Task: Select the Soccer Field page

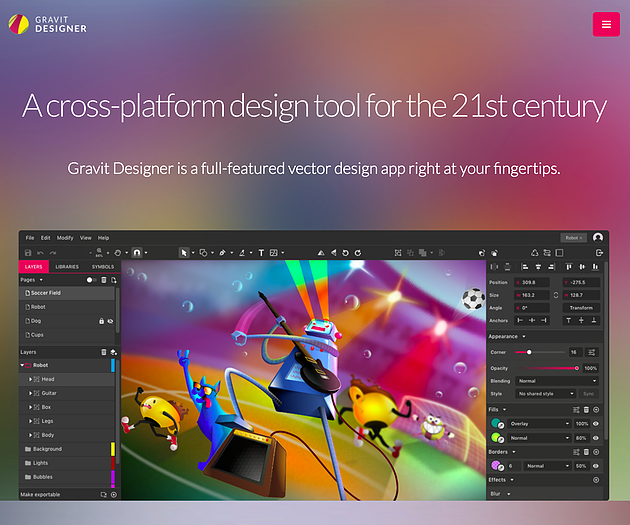Action: [67, 293]
